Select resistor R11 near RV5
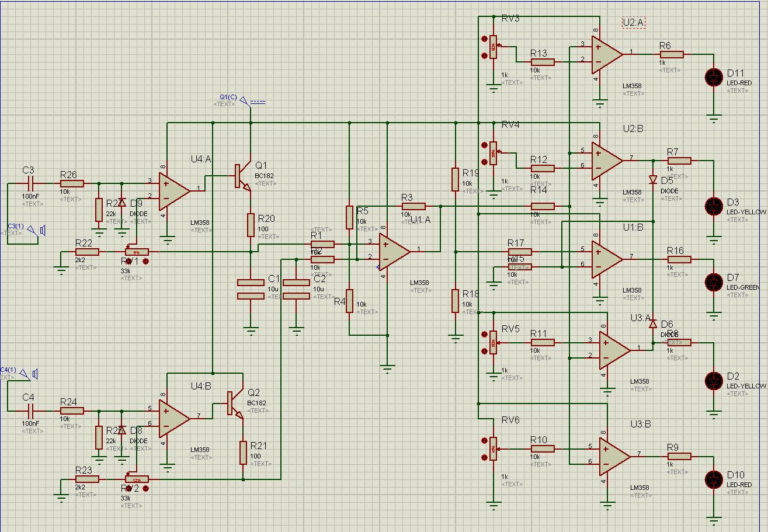Screen dimensions: 768x532 [543, 342]
